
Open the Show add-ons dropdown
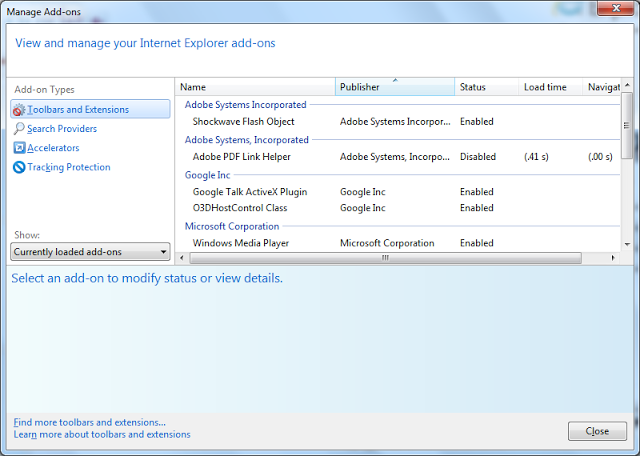point(90,251)
